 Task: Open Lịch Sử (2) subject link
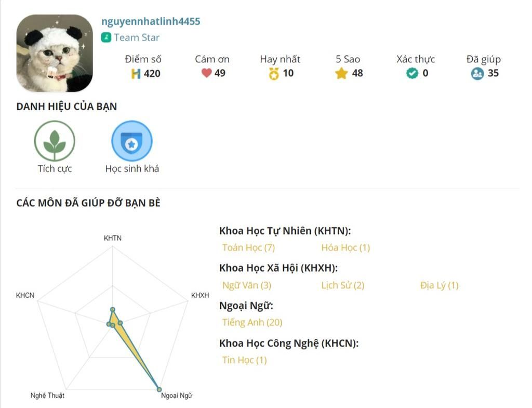point(343,285)
